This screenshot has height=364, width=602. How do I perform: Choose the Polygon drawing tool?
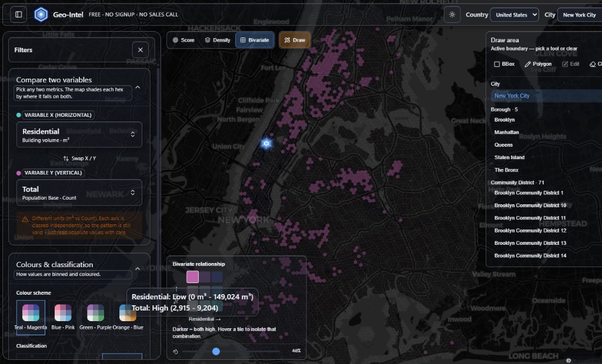(538, 64)
